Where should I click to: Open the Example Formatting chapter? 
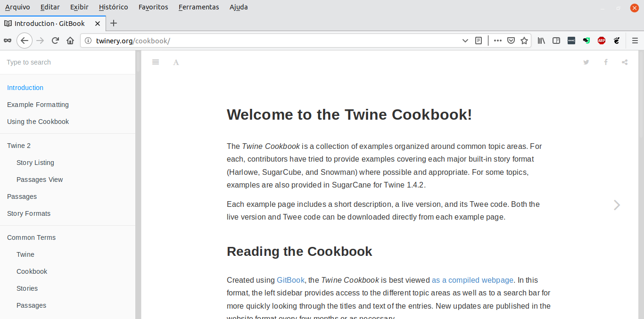[x=38, y=105]
